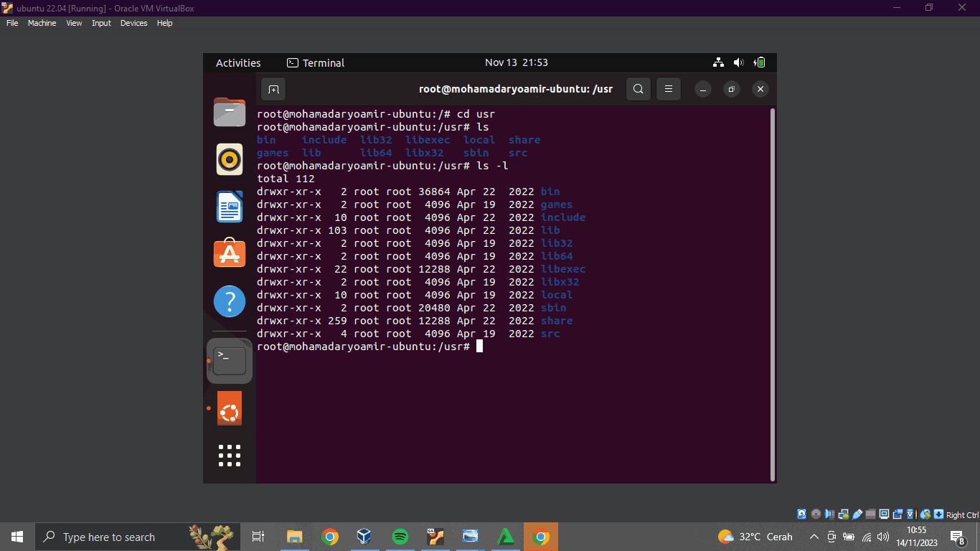Viewport: 980px width, 551px height.
Task: Click the terminal window vertical scrollbar
Action: click(x=772, y=294)
